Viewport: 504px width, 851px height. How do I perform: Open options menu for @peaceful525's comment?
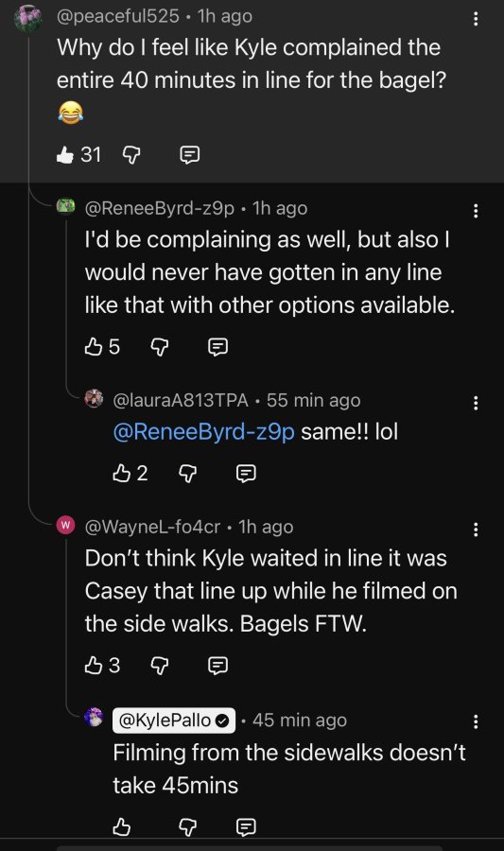coord(476,19)
